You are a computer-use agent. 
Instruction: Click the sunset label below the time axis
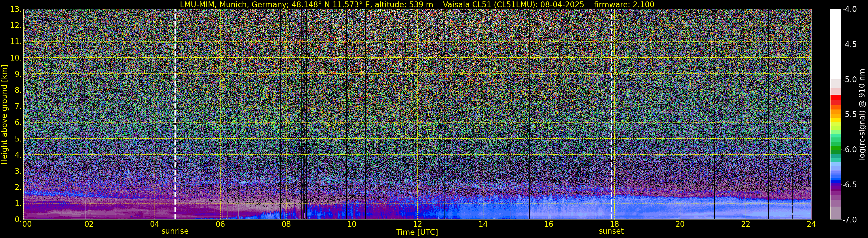[x=611, y=231]
